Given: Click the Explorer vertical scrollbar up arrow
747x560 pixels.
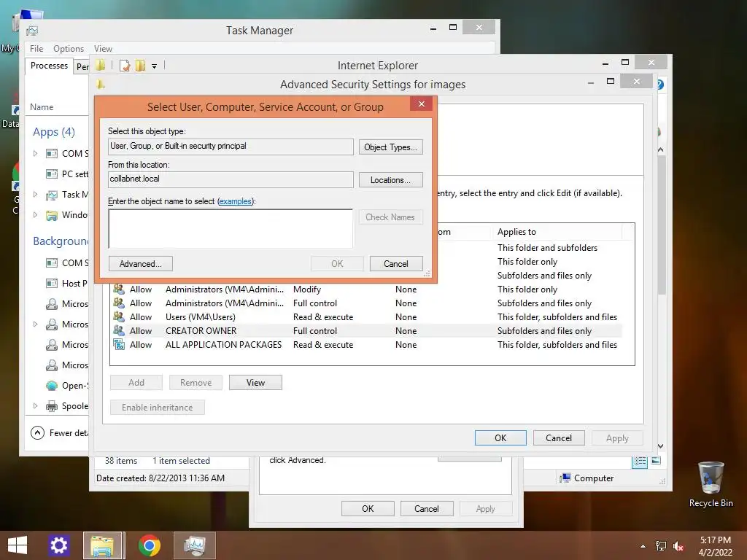Looking at the screenshot, I should [x=661, y=149].
